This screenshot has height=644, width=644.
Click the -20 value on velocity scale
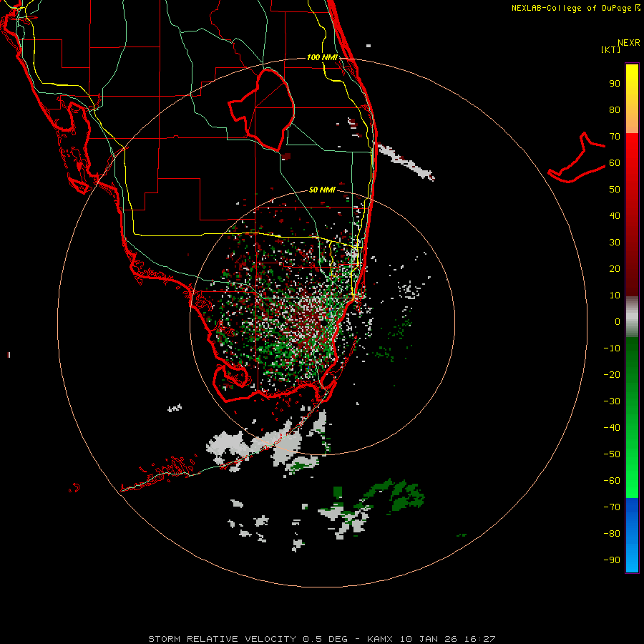point(612,375)
